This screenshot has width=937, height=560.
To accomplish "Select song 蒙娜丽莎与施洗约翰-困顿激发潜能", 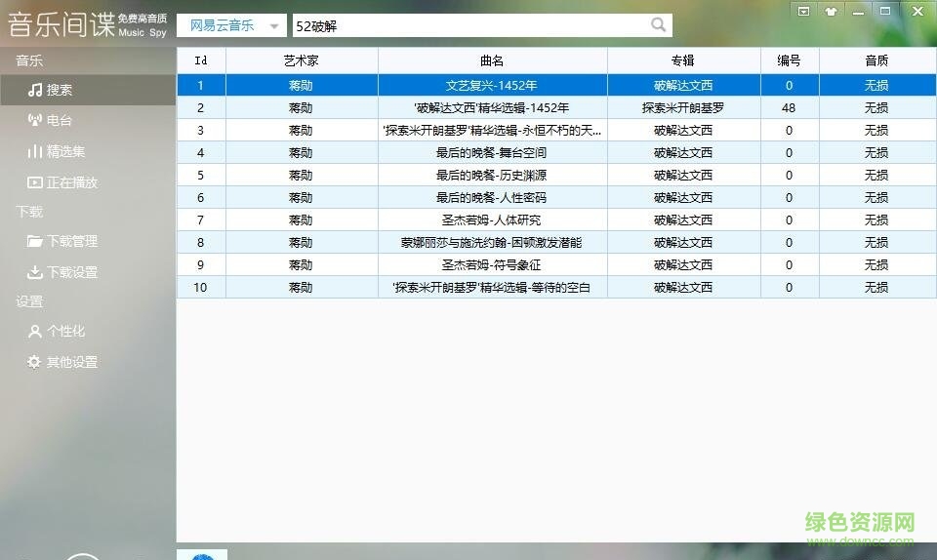I will (491, 242).
